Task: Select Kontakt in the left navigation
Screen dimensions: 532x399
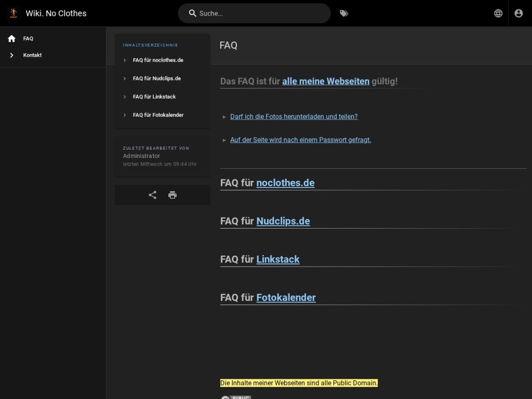Action: [x=32, y=55]
